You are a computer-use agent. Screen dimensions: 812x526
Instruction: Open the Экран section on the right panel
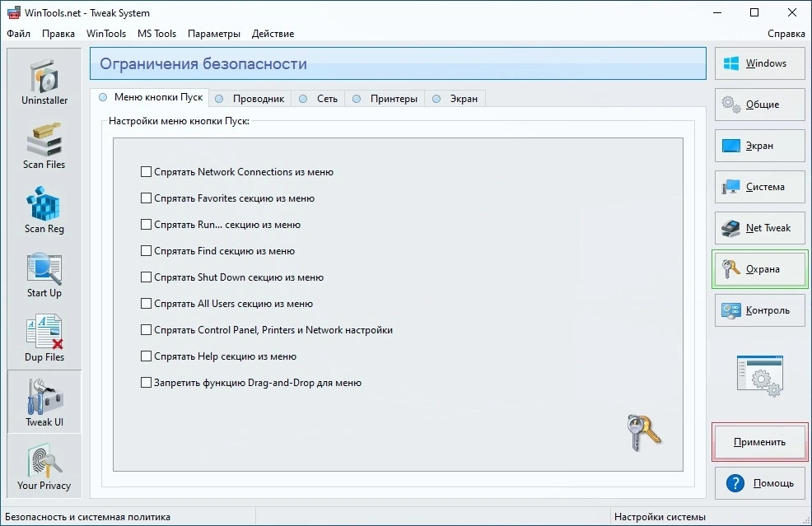tap(759, 146)
